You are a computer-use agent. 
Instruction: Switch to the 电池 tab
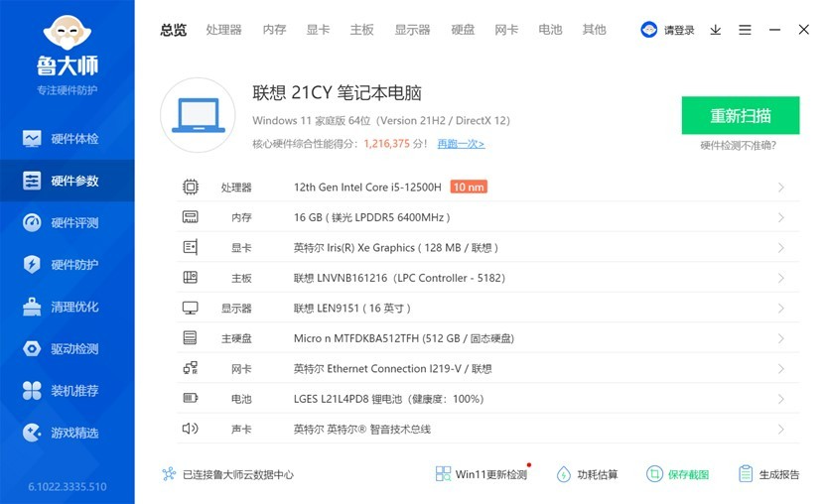(550, 30)
